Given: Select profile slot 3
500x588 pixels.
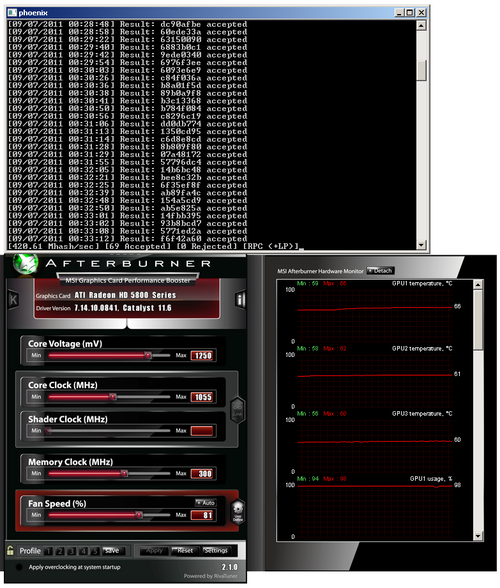Looking at the screenshot, I should [x=72, y=551].
